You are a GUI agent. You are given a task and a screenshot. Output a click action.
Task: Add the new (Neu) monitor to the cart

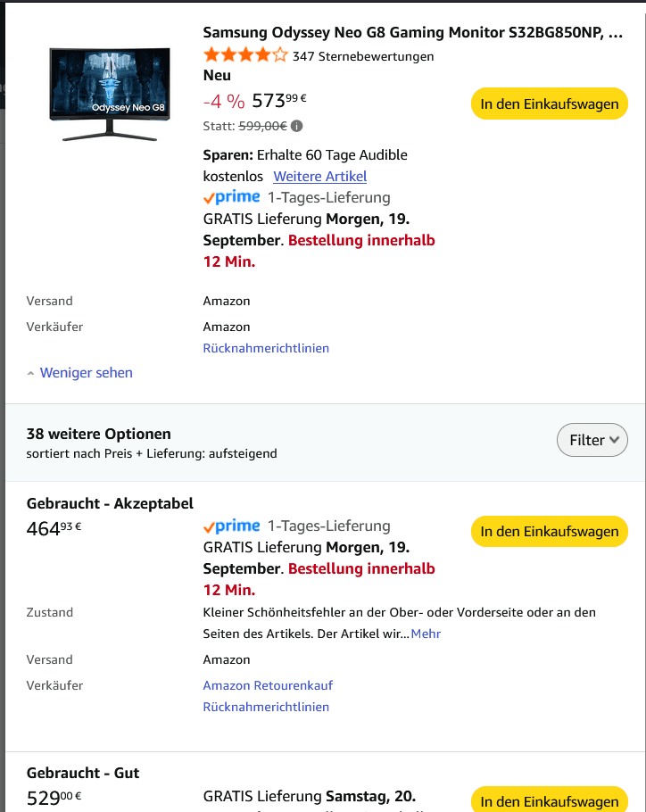click(549, 104)
